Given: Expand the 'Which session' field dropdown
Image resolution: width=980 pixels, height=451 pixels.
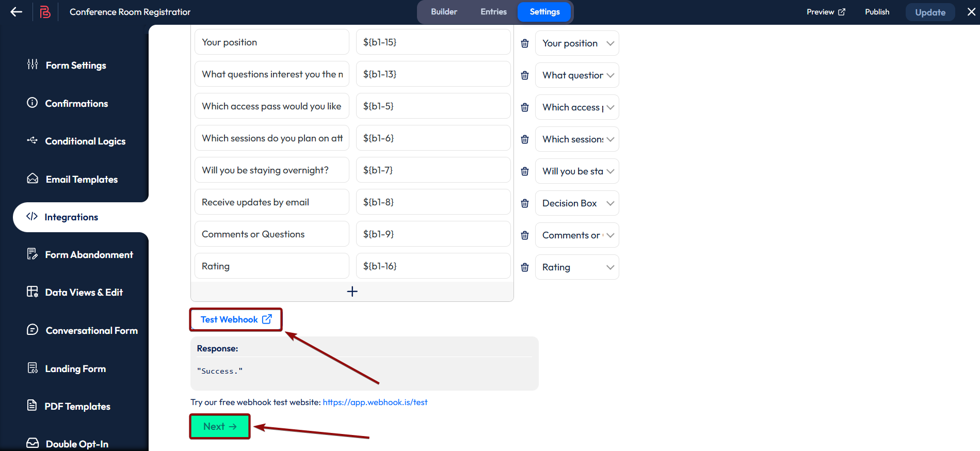Looking at the screenshot, I should tap(577, 139).
